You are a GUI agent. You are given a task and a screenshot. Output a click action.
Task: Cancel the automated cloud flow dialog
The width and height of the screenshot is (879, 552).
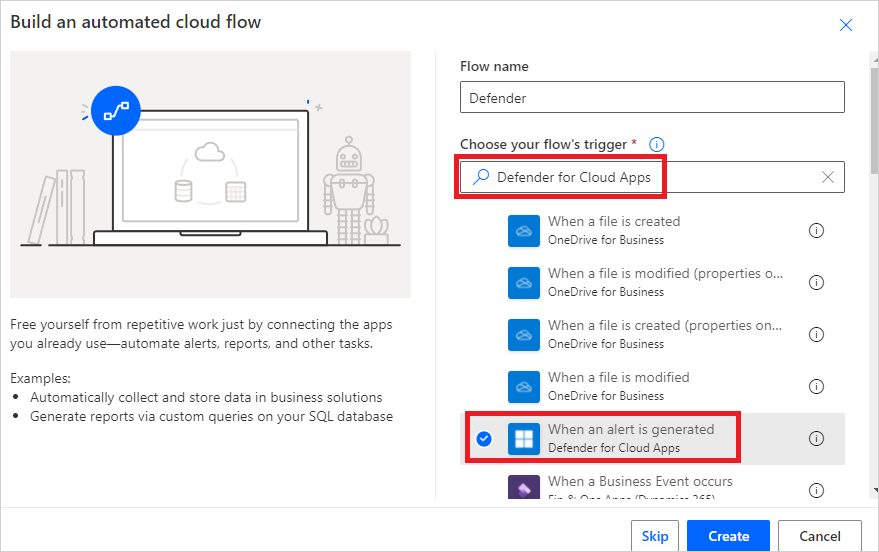tap(822, 536)
